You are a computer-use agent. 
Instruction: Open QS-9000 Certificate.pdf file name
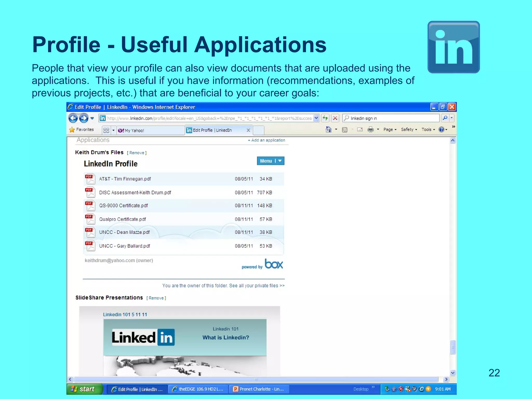pos(123,205)
